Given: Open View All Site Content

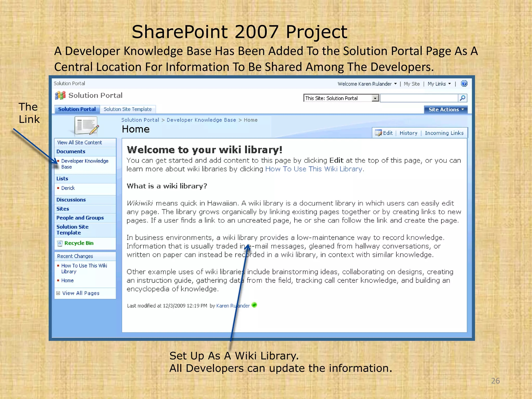Looking at the screenshot, I should [x=79, y=143].
